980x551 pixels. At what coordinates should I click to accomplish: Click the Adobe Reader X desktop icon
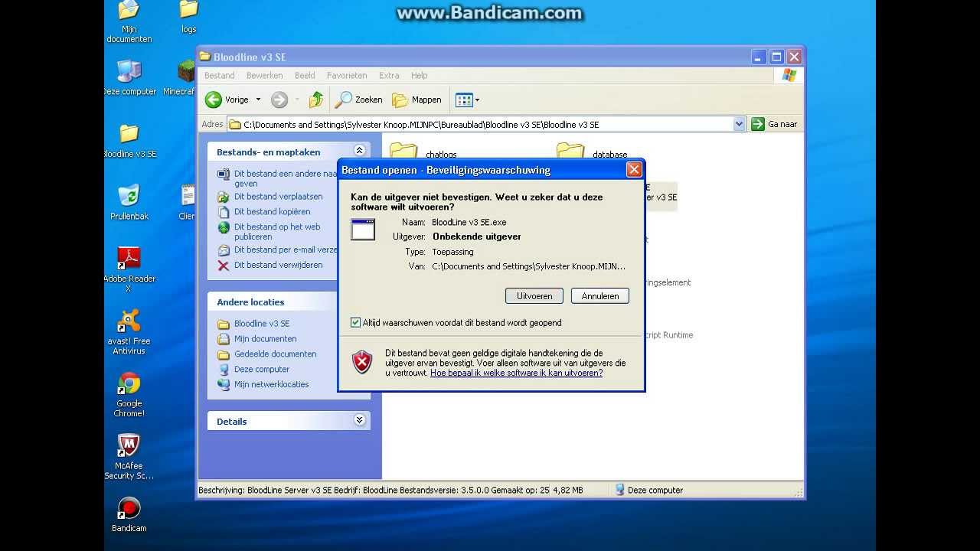[x=129, y=258]
